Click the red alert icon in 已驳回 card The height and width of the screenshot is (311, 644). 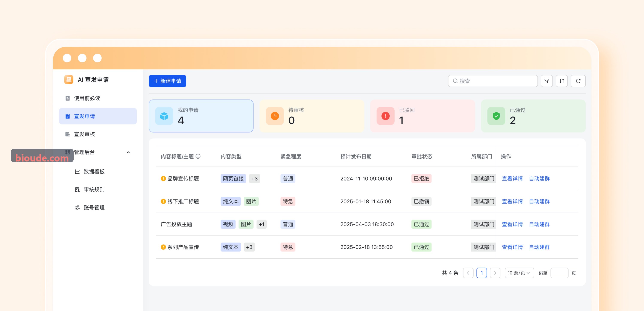[x=386, y=116]
